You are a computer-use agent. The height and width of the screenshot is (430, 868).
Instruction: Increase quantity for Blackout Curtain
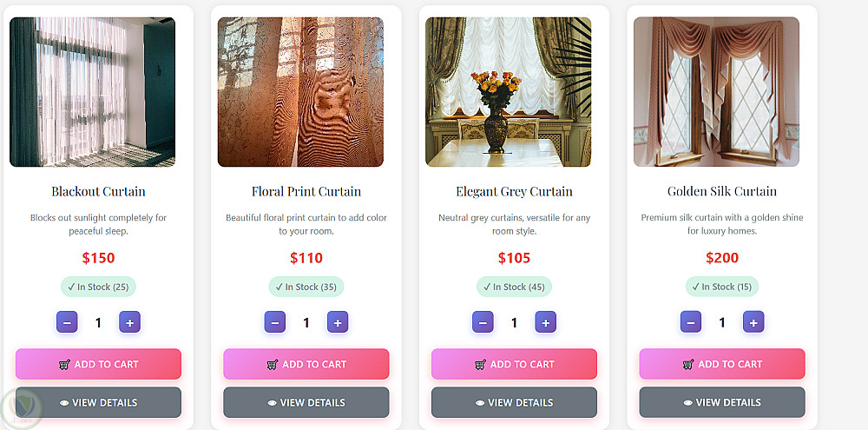tap(130, 322)
